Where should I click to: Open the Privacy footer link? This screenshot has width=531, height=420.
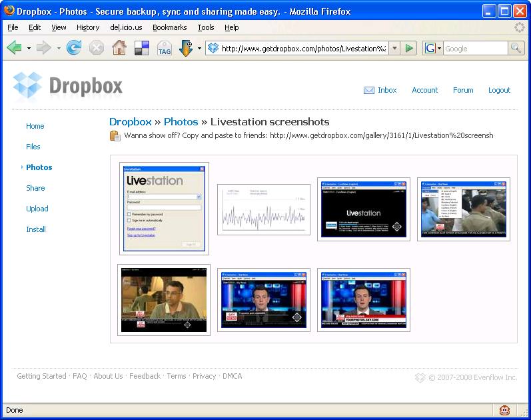(204, 376)
